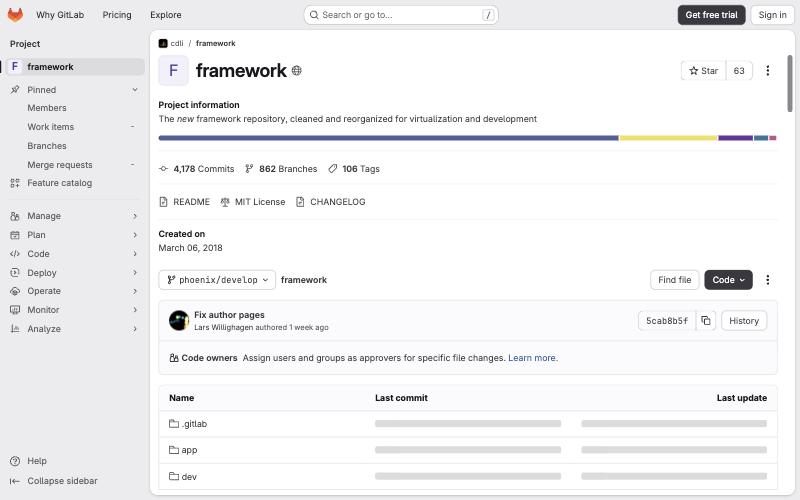Screen dimensions: 800x500
Task: Click the Analyze chart icon
Action: tap(15, 329)
